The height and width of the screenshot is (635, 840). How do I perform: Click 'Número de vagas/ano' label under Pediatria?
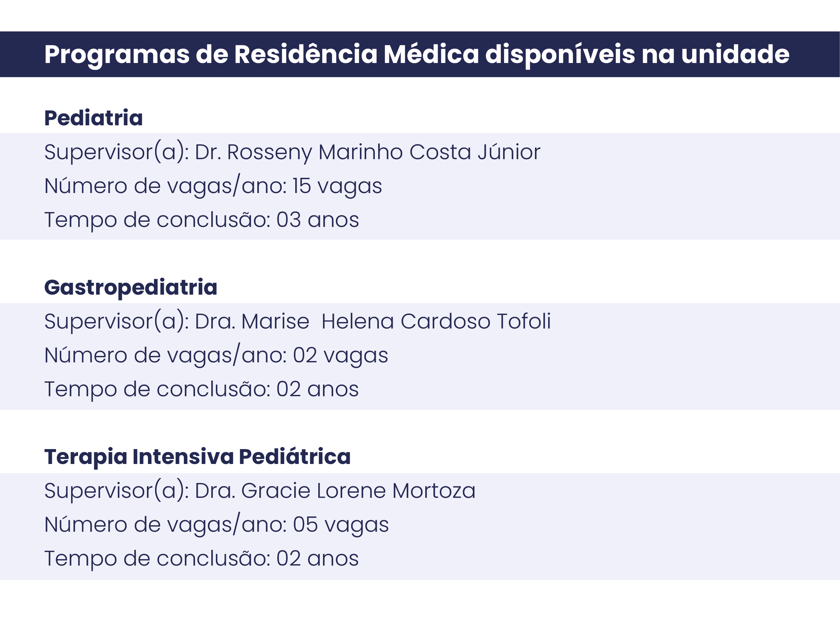(165, 186)
